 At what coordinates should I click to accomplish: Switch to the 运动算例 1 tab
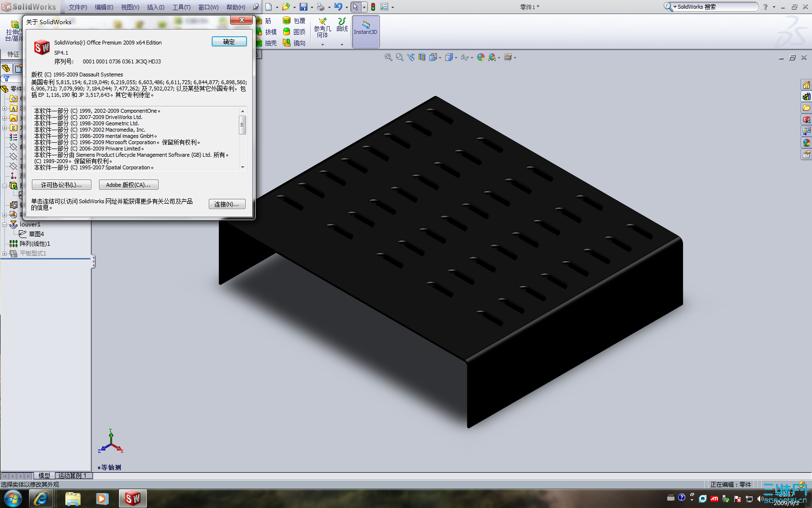coord(72,476)
